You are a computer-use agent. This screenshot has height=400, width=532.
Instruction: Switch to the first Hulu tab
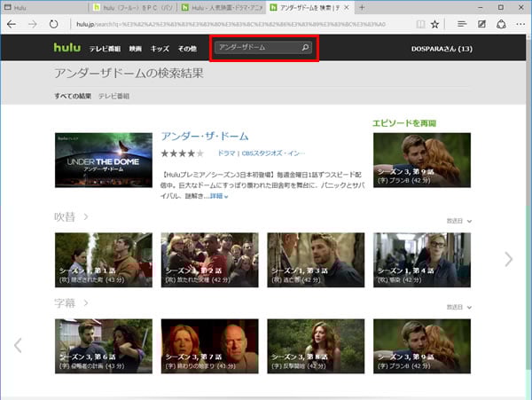tap(44, 7)
